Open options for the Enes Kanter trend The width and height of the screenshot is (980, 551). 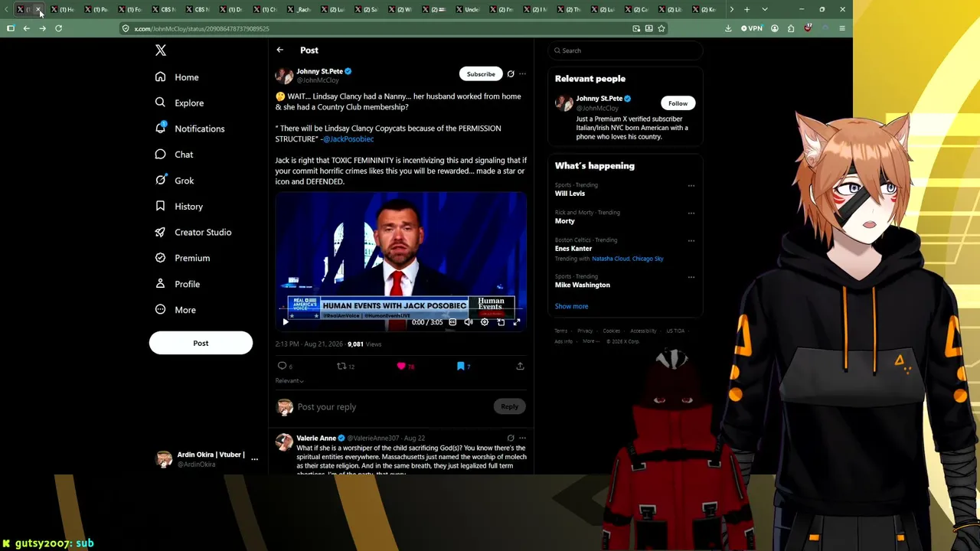pyautogui.click(x=691, y=241)
